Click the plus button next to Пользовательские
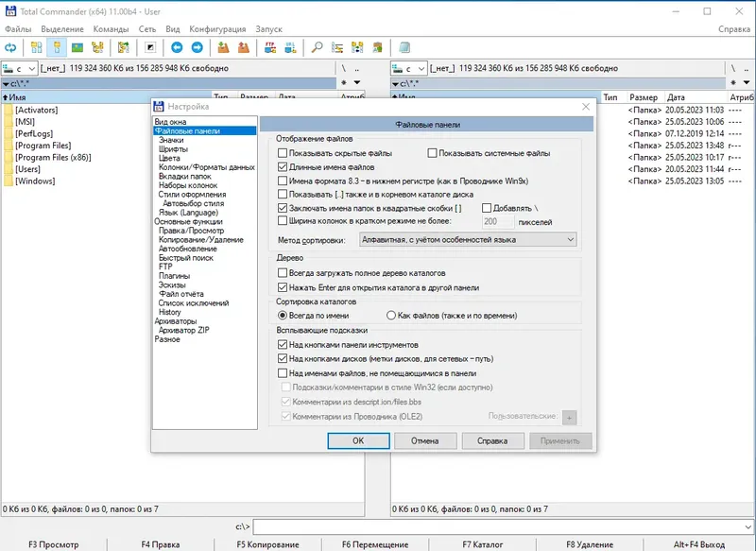 coord(569,418)
